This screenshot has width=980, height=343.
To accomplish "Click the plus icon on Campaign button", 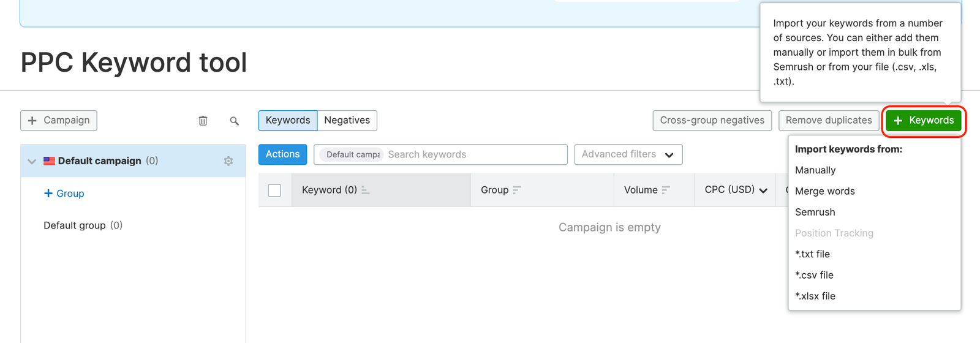I will [x=32, y=121].
